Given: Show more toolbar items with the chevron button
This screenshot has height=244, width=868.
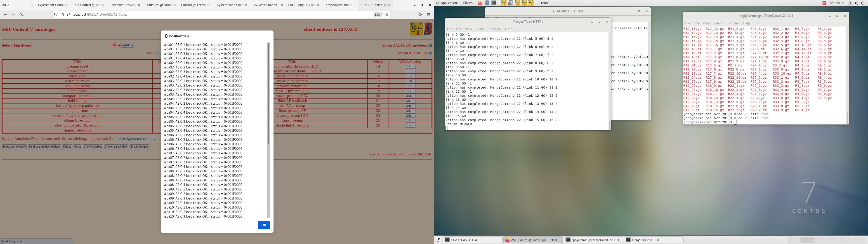Looking at the screenshot, I should point(420,14).
